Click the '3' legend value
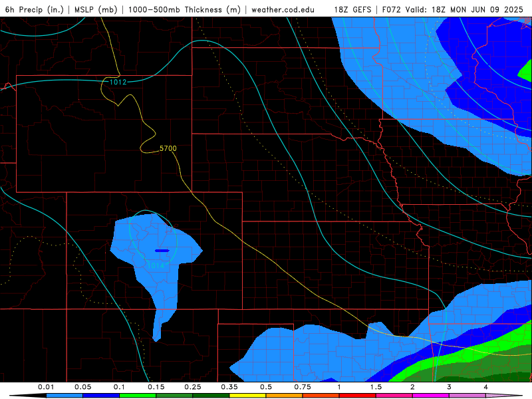 pos(450,387)
